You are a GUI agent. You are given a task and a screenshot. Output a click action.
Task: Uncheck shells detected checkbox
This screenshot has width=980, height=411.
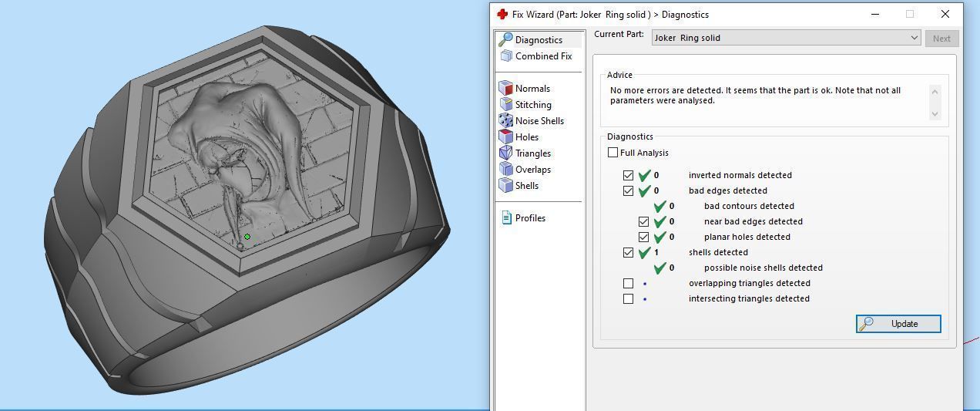(628, 252)
